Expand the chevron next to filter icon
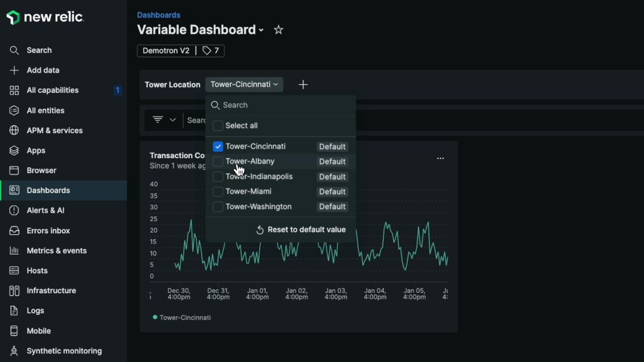Viewport: 644px width, 362px height. click(x=173, y=120)
